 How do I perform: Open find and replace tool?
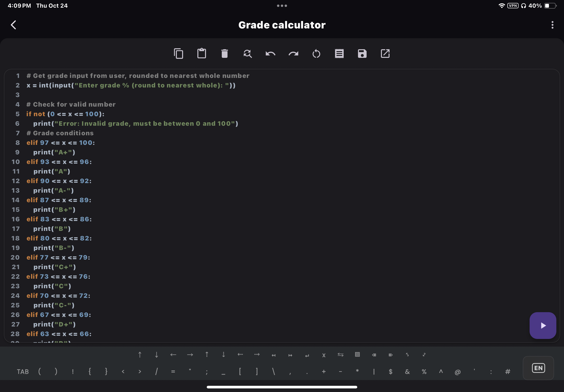coord(248,54)
